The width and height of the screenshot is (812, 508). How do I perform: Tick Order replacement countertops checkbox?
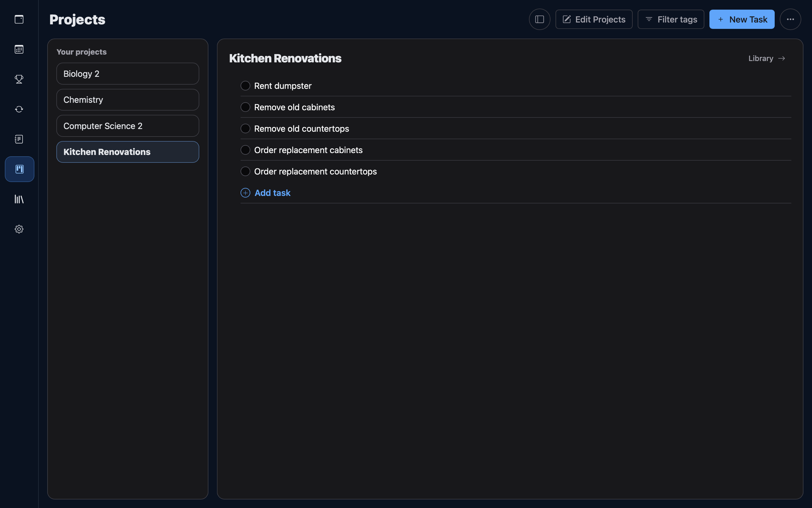point(245,171)
